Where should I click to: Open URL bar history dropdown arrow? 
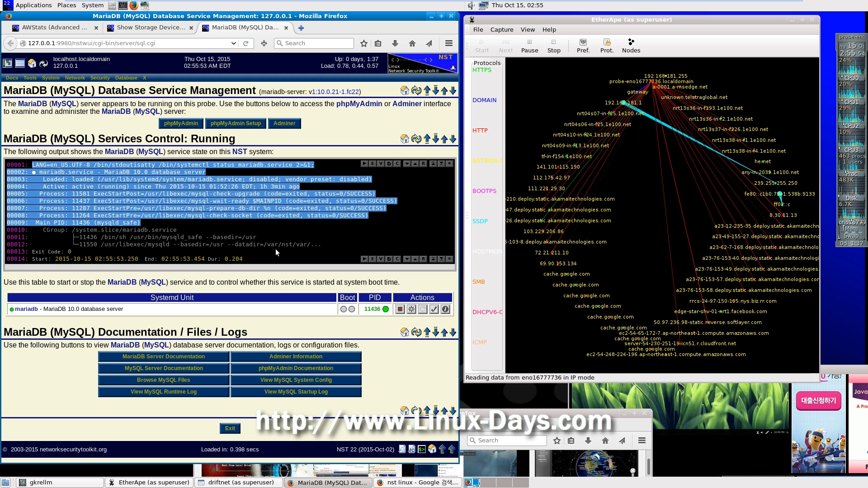click(x=234, y=43)
